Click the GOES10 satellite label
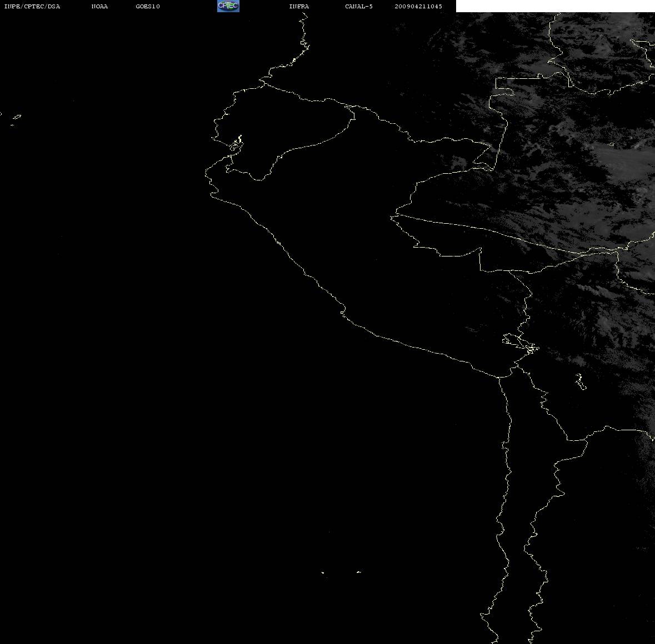Viewport: 655px width, 644px height. click(x=148, y=6)
